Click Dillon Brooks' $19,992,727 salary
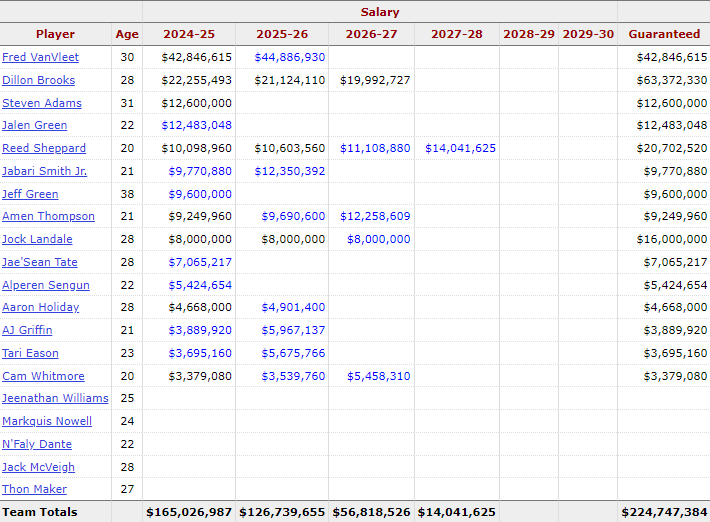The width and height of the screenshot is (710, 522). [x=375, y=80]
